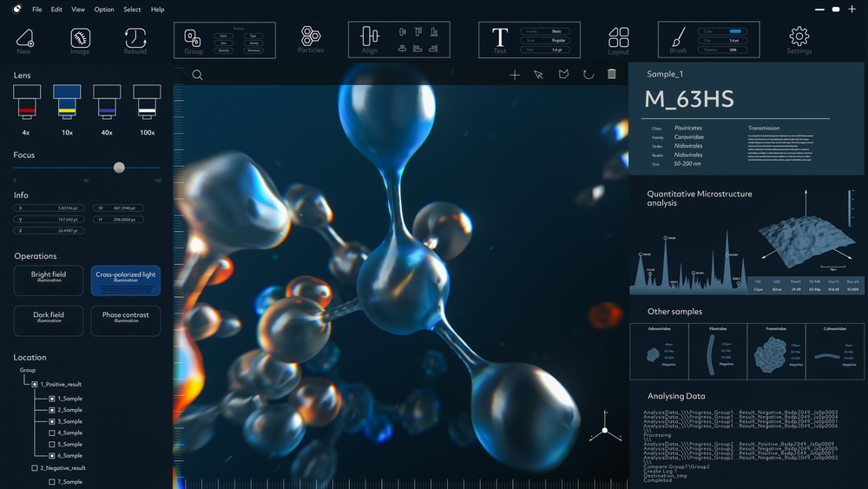
Task: Select the 10x lens objective
Action: click(67, 102)
